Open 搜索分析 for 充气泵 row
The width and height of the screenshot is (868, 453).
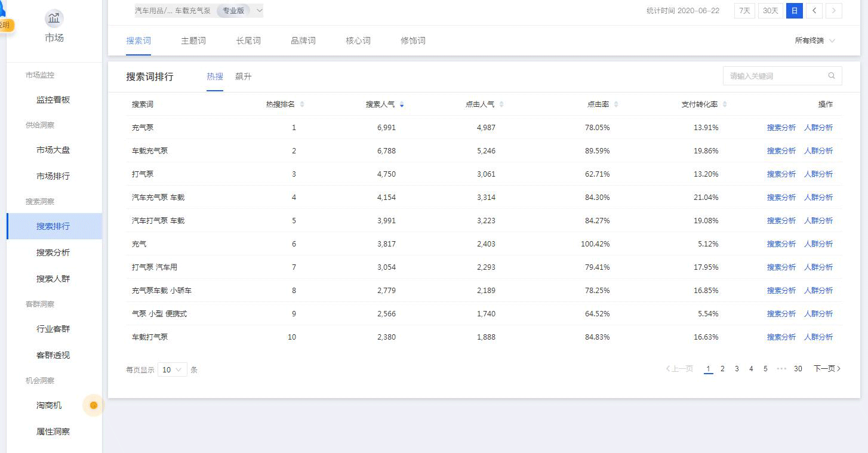coord(781,128)
